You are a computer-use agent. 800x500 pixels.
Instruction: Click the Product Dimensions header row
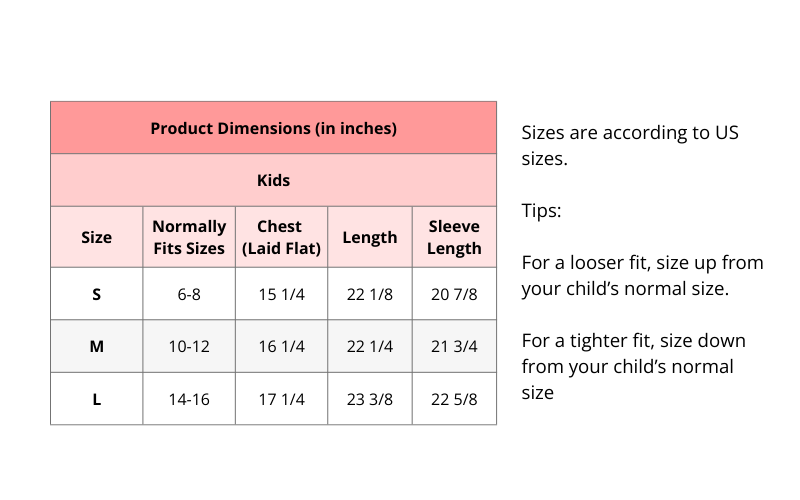[x=273, y=128]
